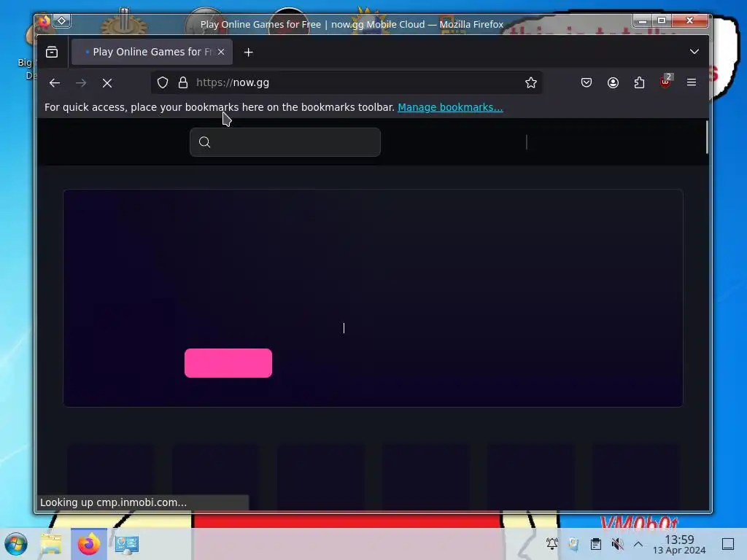Open a new tab
Screen dimensions: 747x560
click(248, 52)
